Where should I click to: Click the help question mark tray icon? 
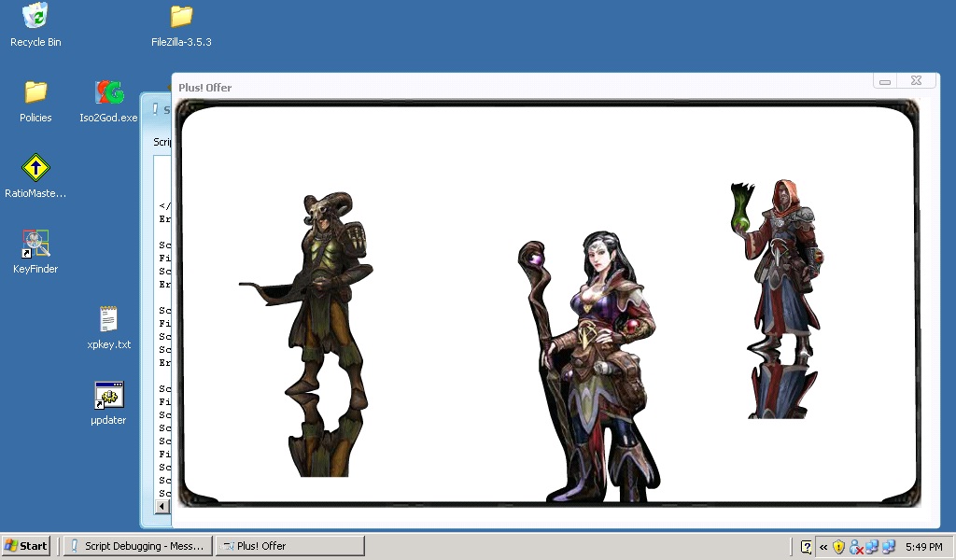pos(807,547)
